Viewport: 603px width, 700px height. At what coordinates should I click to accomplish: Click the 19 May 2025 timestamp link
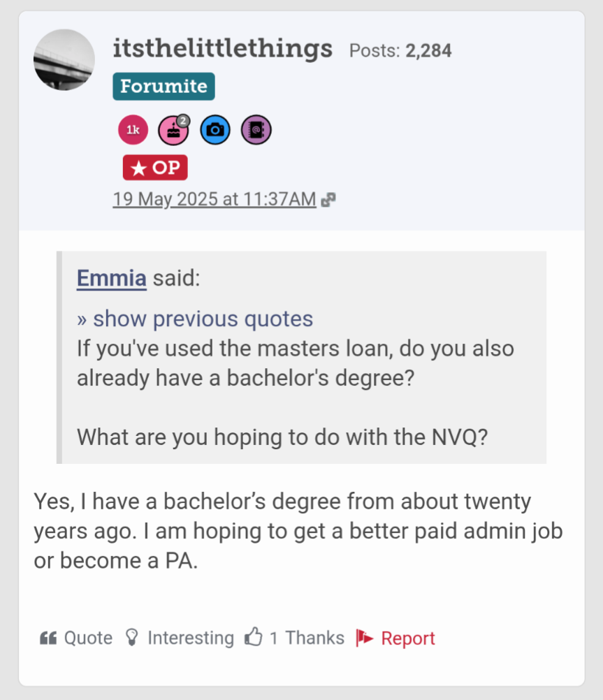click(x=215, y=199)
